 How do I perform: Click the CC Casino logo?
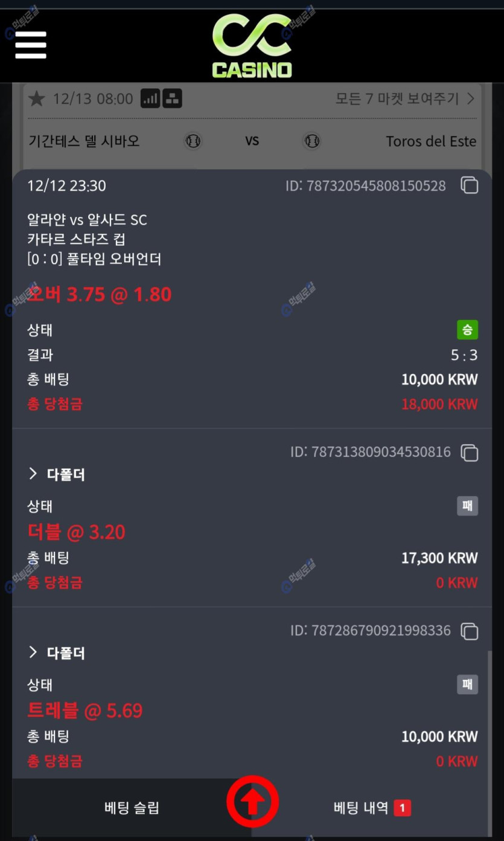click(252, 46)
